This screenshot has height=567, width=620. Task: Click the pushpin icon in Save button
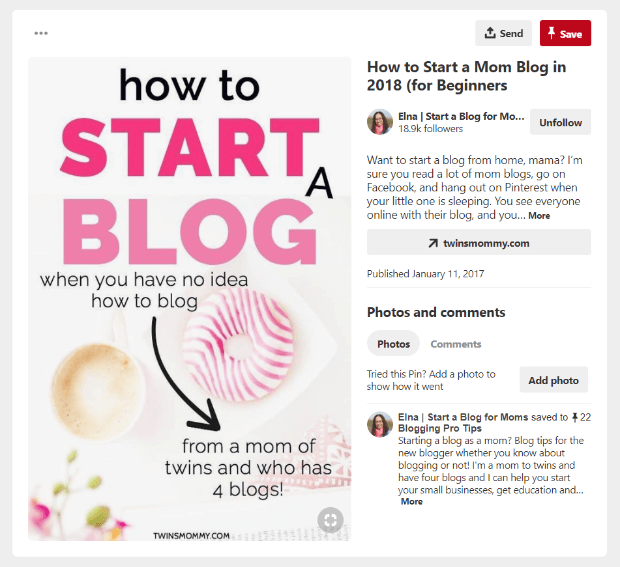(x=551, y=33)
